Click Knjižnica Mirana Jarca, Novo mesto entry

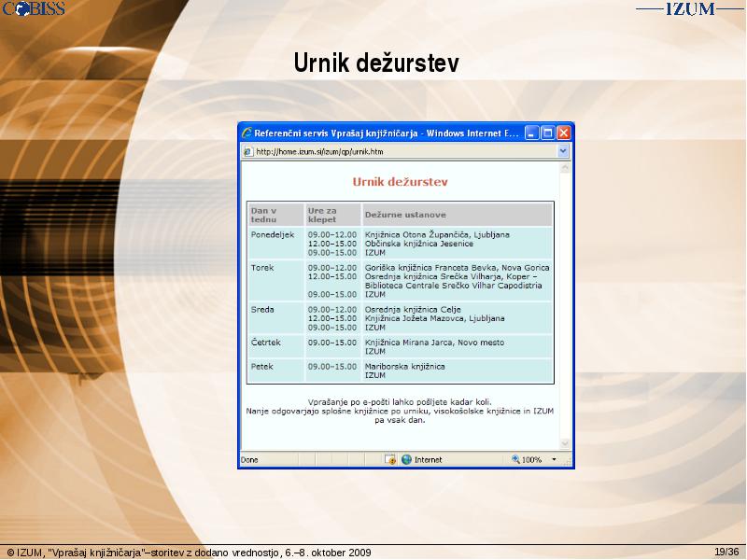434,343
